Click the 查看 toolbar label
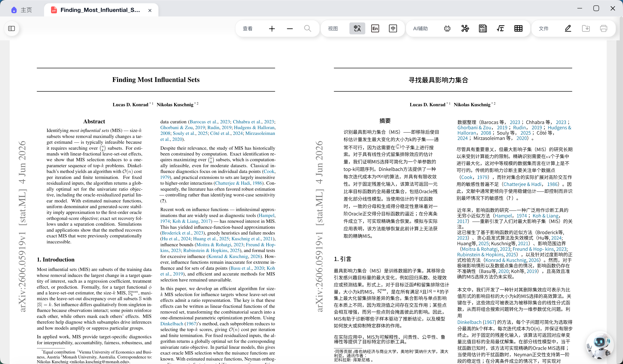The width and height of the screenshot is (623, 364). coord(247,29)
